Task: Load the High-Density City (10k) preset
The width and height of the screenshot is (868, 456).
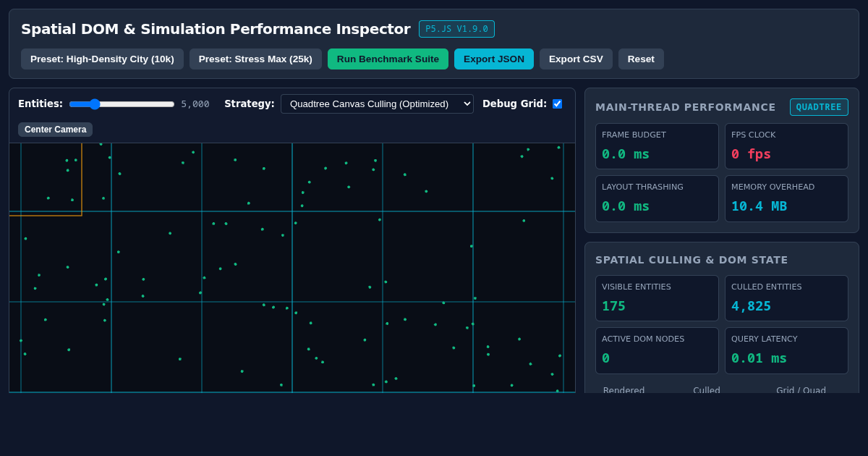Action: (102, 59)
